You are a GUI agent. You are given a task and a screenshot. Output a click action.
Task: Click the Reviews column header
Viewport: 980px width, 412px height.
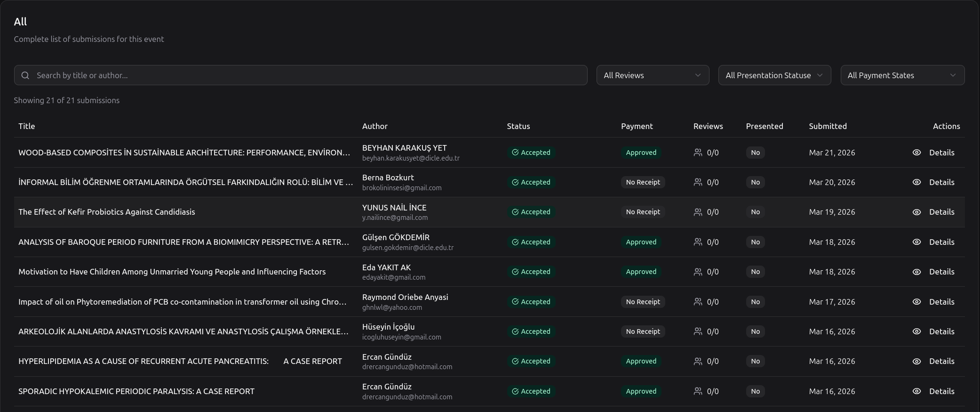pos(708,126)
